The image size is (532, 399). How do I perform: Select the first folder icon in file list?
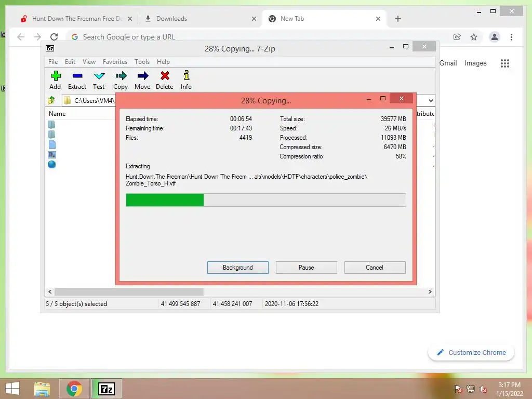[x=51, y=125]
